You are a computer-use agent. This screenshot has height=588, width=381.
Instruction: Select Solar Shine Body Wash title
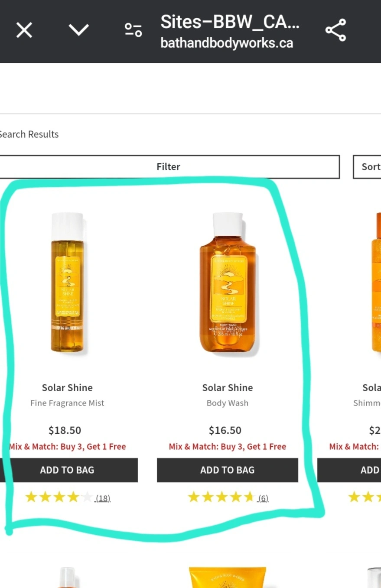click(x=228, y=387)
